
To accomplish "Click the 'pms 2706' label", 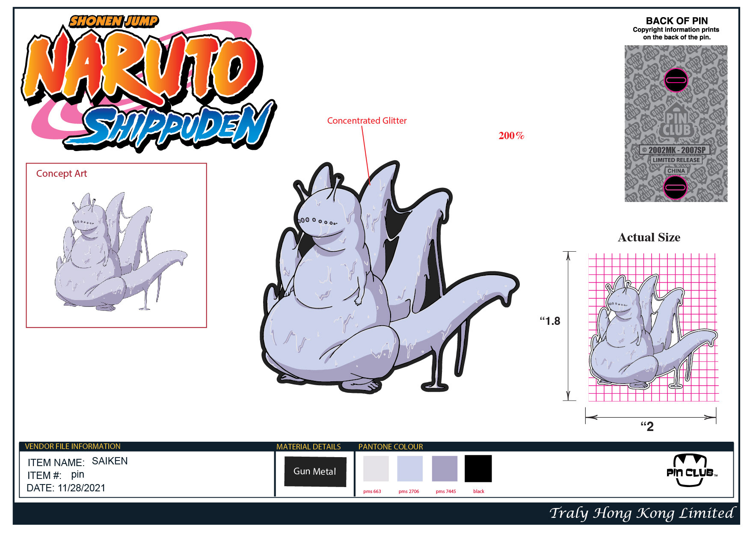I will 409,491.
